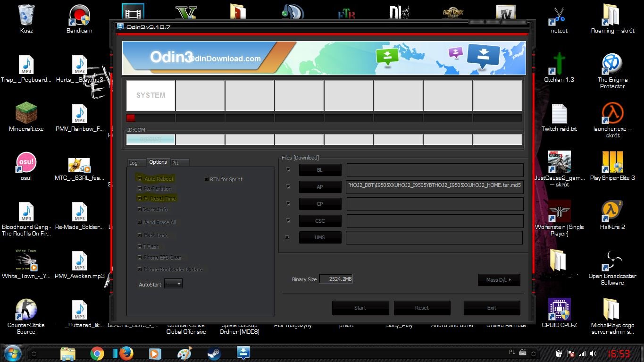644x362 pixels.
Task: Click the AP file button
Action: [320, 187]
